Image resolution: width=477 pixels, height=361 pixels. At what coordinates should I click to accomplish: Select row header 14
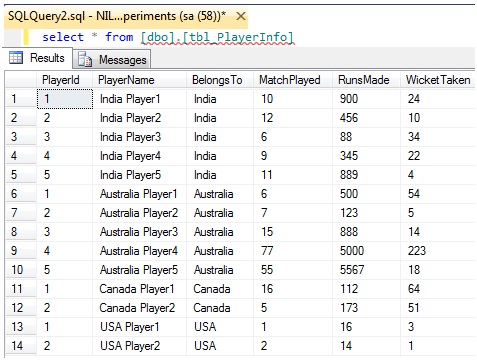(x=21, y=346)
